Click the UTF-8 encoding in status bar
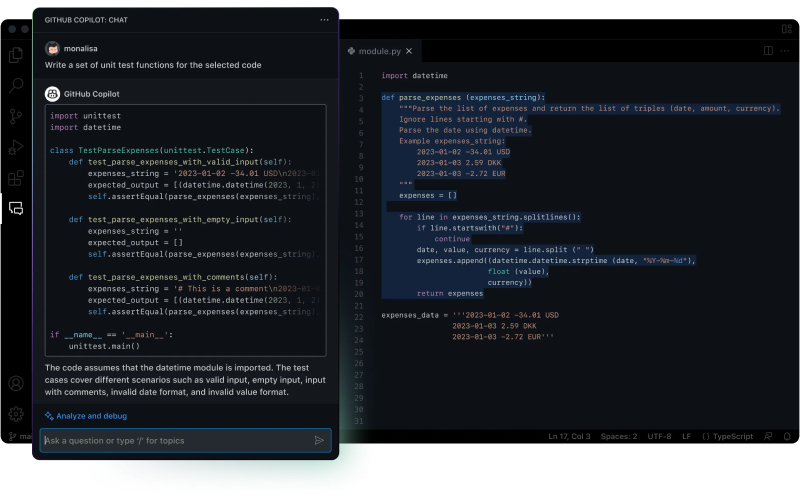 [x=659, y=437]
